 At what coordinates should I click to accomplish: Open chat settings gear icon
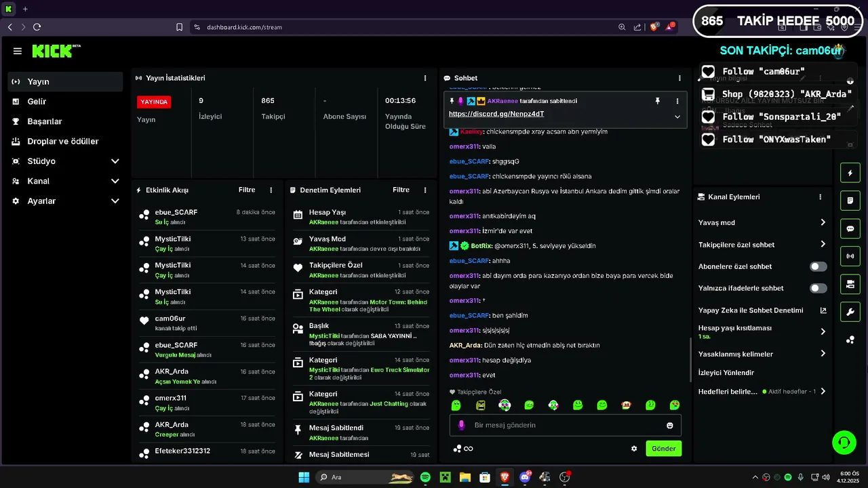pos(634,449)
